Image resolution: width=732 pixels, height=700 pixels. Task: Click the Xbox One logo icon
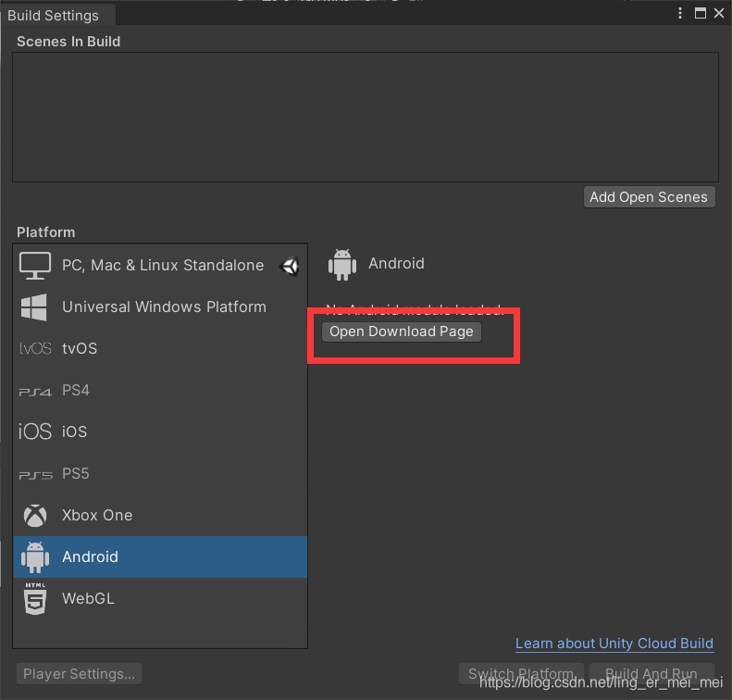coord(35,515)
